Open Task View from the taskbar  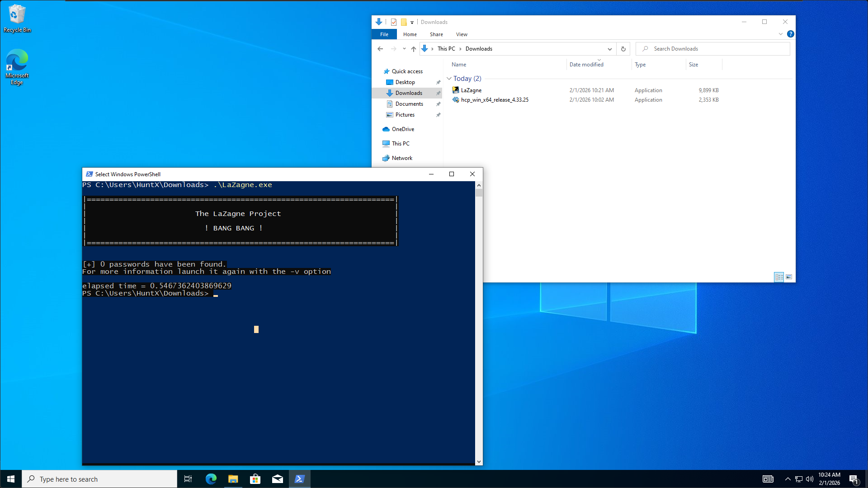tap(188, 479)
